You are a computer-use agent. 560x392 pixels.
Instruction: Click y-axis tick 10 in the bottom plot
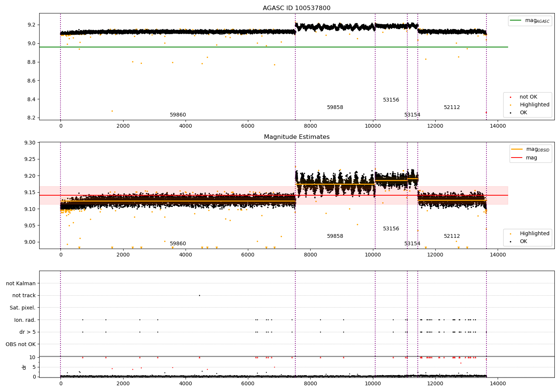pyautogui.click(x=32, y=358)
